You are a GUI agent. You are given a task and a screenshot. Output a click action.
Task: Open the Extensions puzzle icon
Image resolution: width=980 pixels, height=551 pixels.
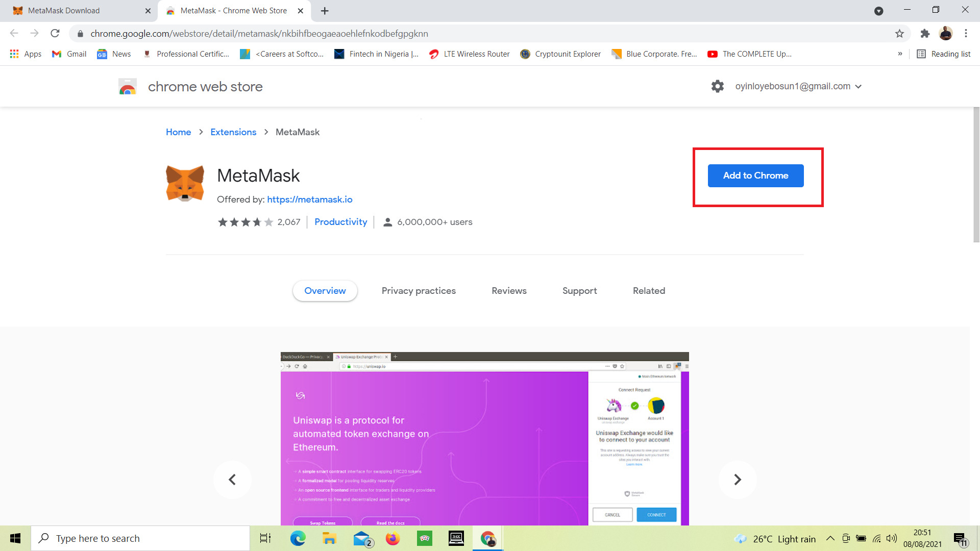[925, 34]
